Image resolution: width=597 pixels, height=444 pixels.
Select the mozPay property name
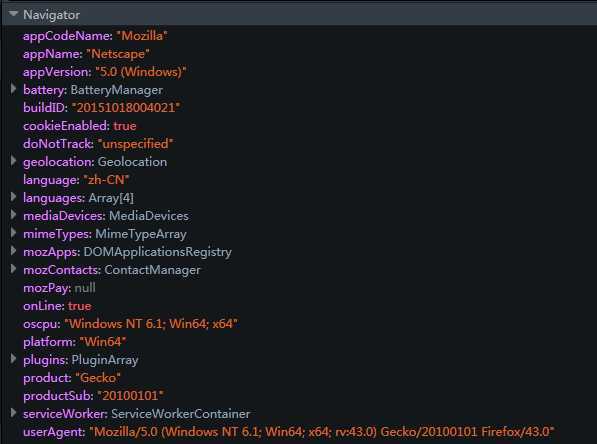47,288
